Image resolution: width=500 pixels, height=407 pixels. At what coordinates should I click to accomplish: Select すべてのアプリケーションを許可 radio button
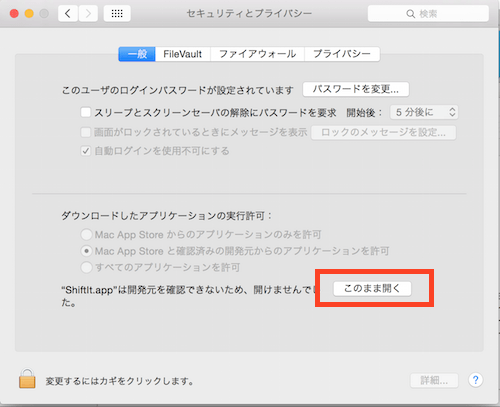point(86,267)
